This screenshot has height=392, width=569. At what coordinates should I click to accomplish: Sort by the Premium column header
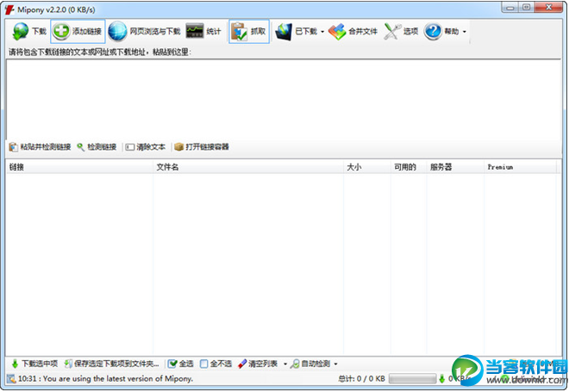click(x=520, y=167)
